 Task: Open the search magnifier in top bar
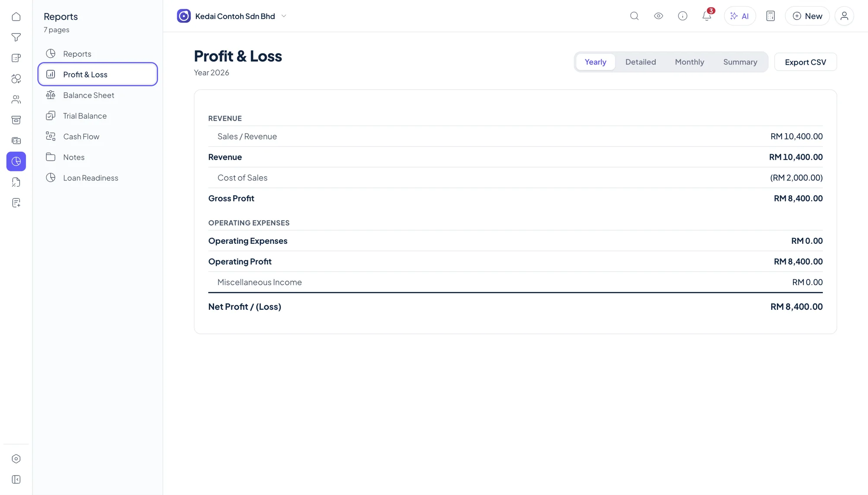click(x=635, y=16)
